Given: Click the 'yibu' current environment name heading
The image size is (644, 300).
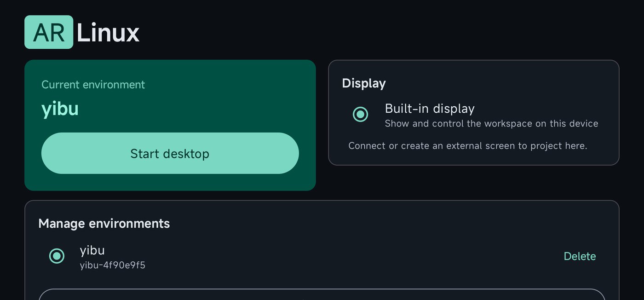Looking at the screenshot, I should pyautogui.click(x=60, y=109).
